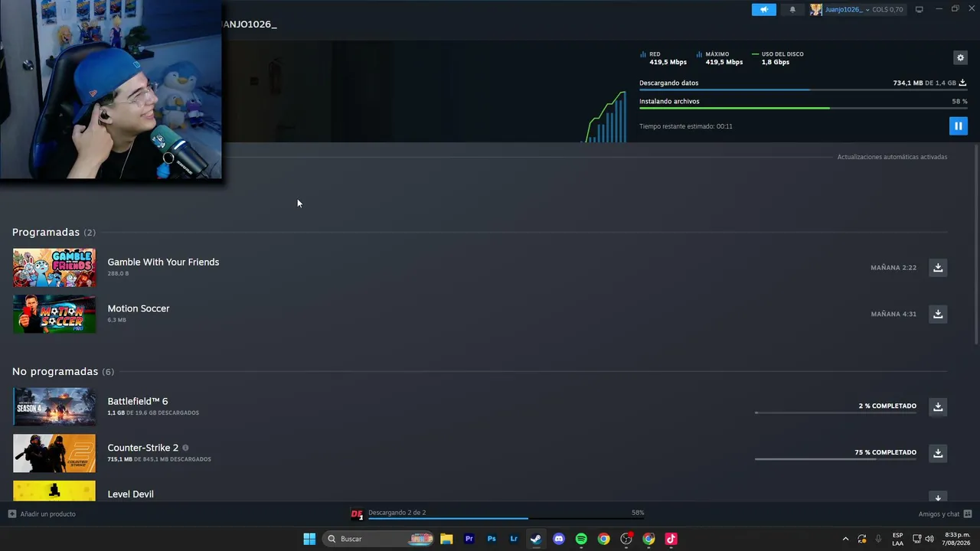Click the MAÑANA 2:22 scheduled time
Screen dimensions: 980x551
click(893, 268)
